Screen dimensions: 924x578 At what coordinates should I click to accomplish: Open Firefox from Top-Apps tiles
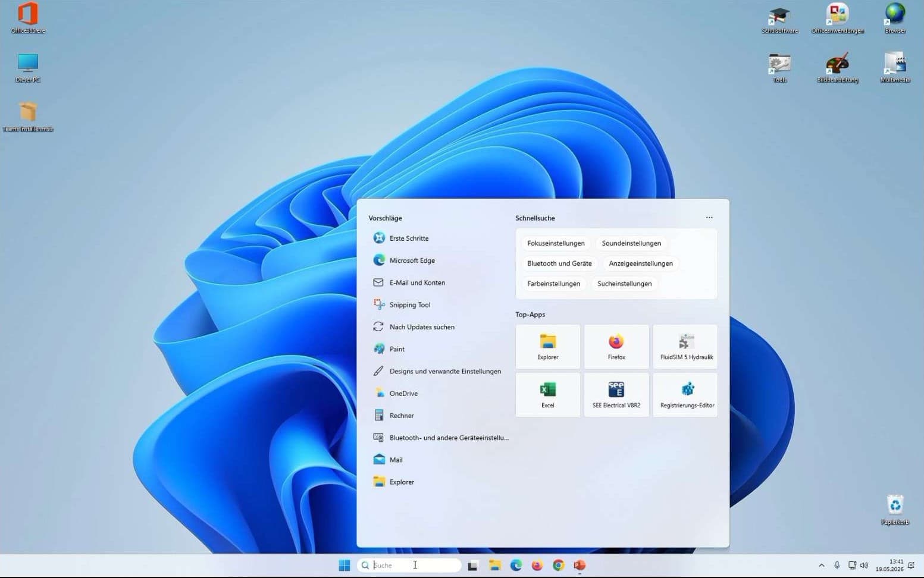(x=616, y=347)
